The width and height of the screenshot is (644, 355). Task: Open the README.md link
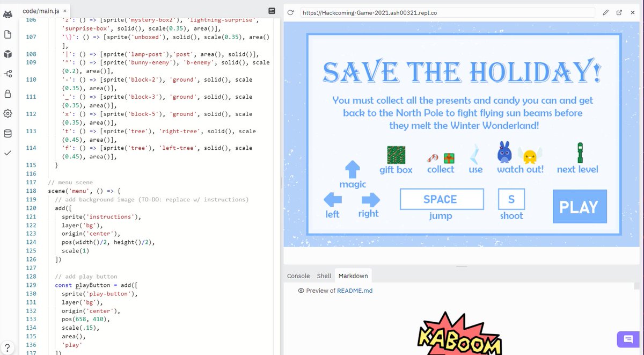(x=355, y=291)
